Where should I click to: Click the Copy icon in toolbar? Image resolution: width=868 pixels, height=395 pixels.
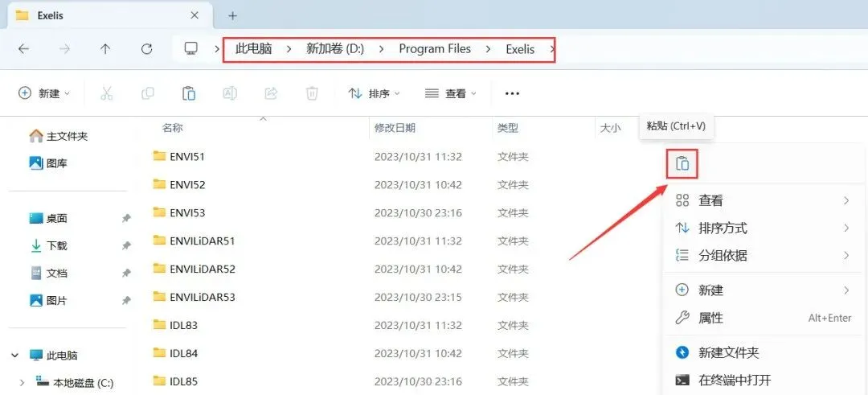[x=148, y=93]
